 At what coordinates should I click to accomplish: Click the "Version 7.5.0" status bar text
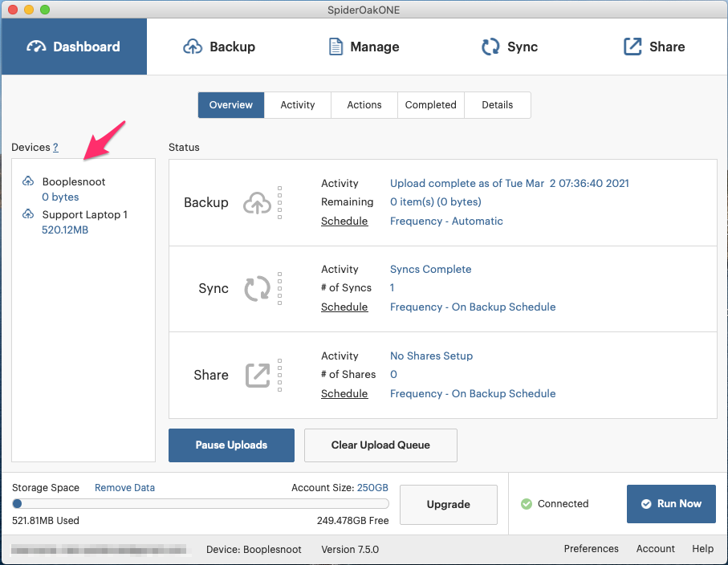pyautogui.click(x=350, y=549)
